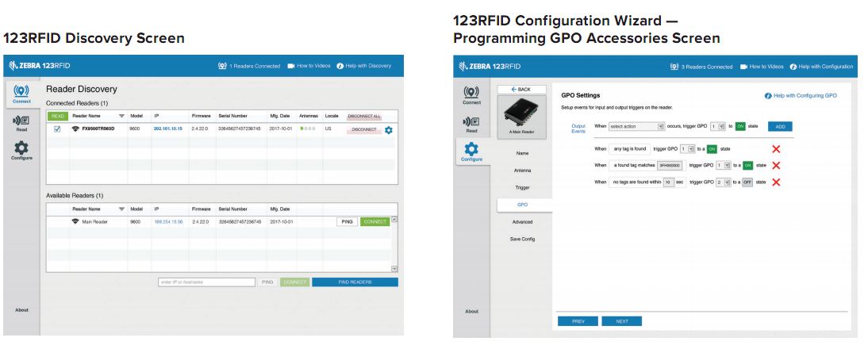Open Help with Configuring GPO
This screenshot has width=868, height=349.
pyautogui.click(x=801, y=95)
